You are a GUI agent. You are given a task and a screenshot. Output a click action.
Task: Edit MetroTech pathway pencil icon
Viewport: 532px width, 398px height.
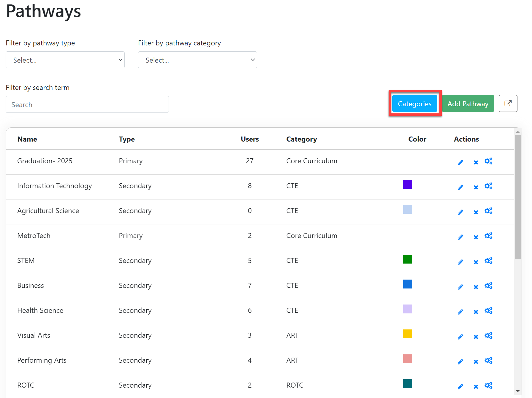tap(460, 237)
